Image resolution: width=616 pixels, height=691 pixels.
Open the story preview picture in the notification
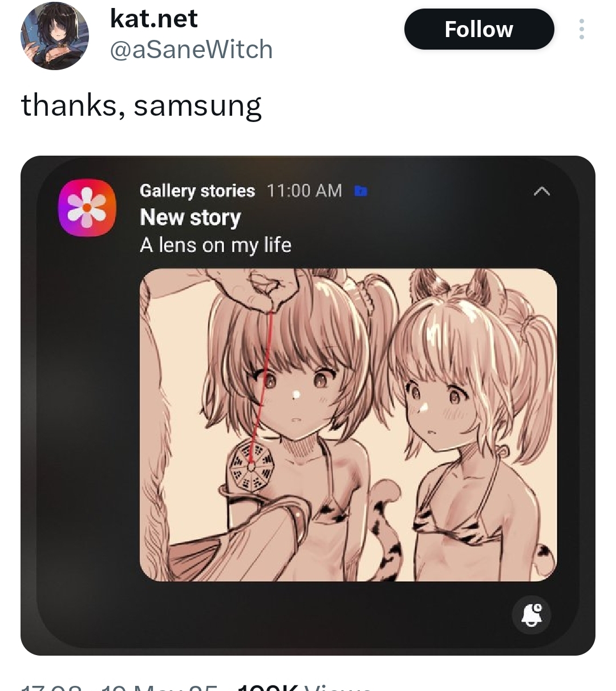pyautogui.click(x=348, y=425)
